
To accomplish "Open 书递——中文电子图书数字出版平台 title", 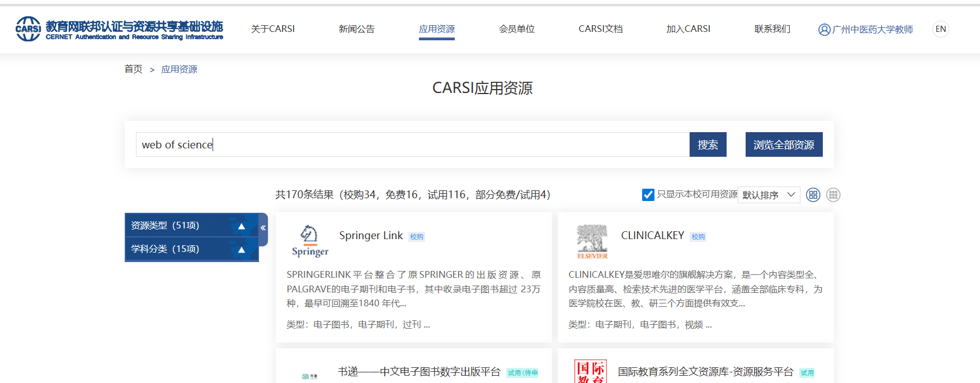I will pyautogui.click(x=419, y=372).
